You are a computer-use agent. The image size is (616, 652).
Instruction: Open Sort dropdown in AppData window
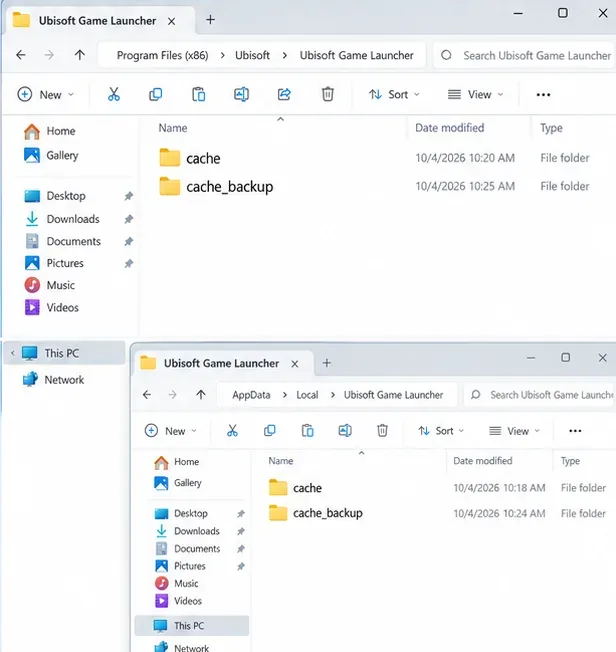pyautogui.click(x=441, y=431)
